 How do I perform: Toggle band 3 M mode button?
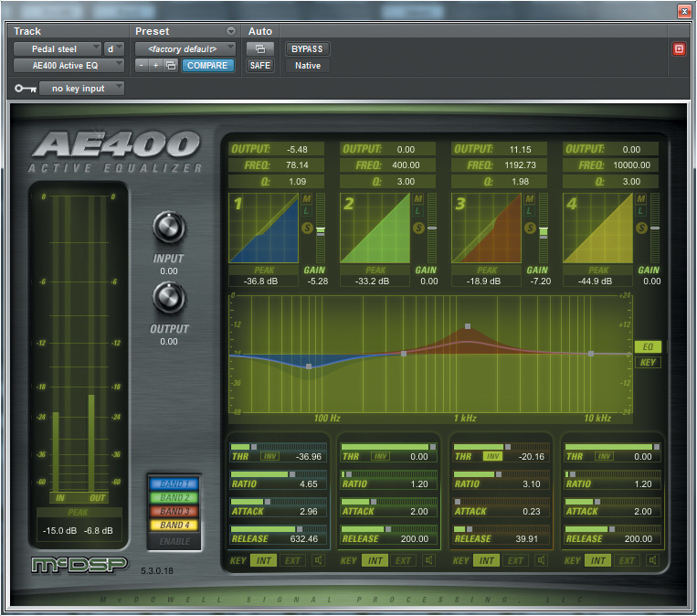pos(530,199)
